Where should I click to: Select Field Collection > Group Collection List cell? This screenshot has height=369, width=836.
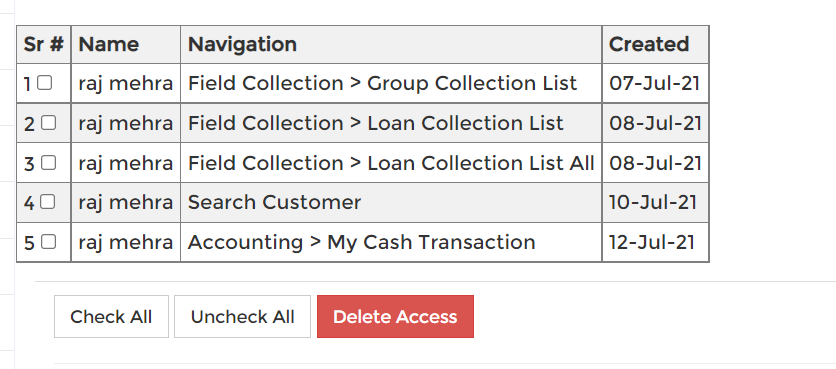tap(391, 83)
